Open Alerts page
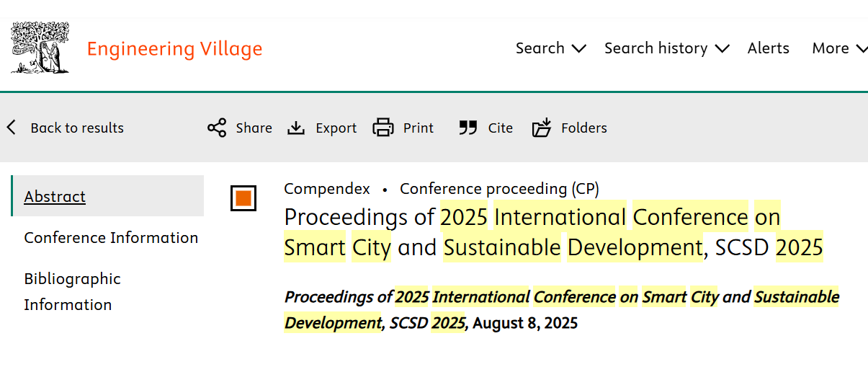868x385 pixels. pyautogui.click(x=768, y=48)
